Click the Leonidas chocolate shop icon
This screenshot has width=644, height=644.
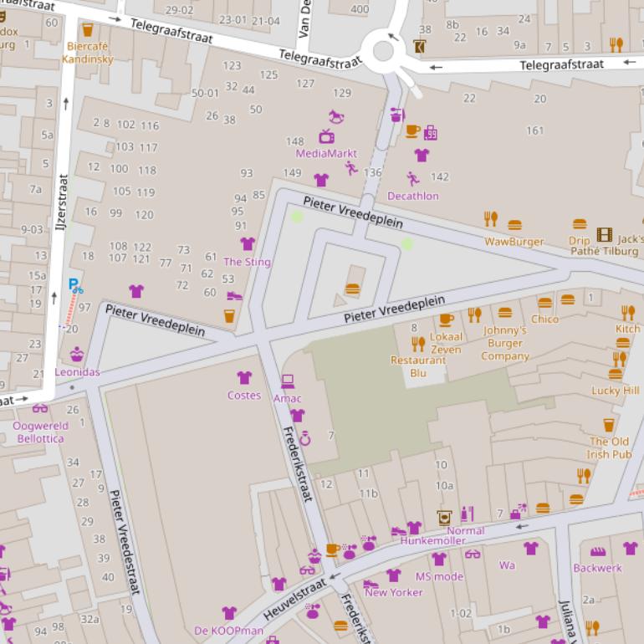point(77,355)
